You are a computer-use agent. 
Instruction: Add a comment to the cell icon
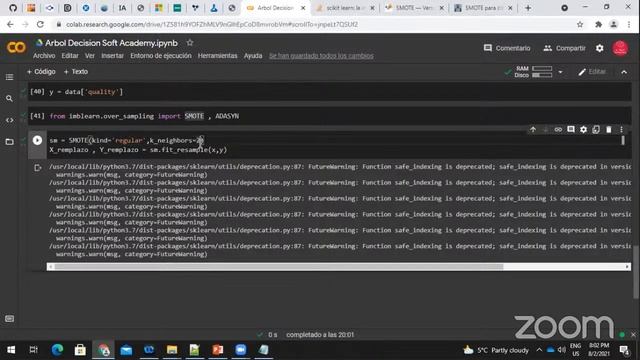(571, 129)
